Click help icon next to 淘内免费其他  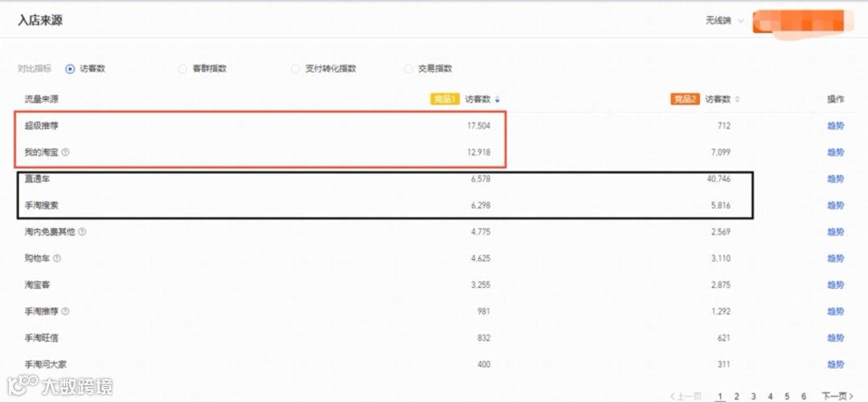coord(82,232)
